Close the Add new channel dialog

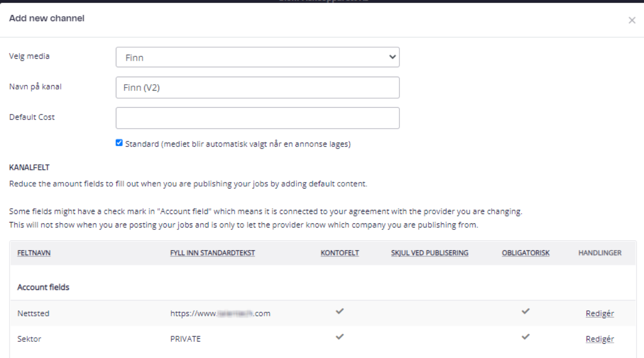click(632, 20)
